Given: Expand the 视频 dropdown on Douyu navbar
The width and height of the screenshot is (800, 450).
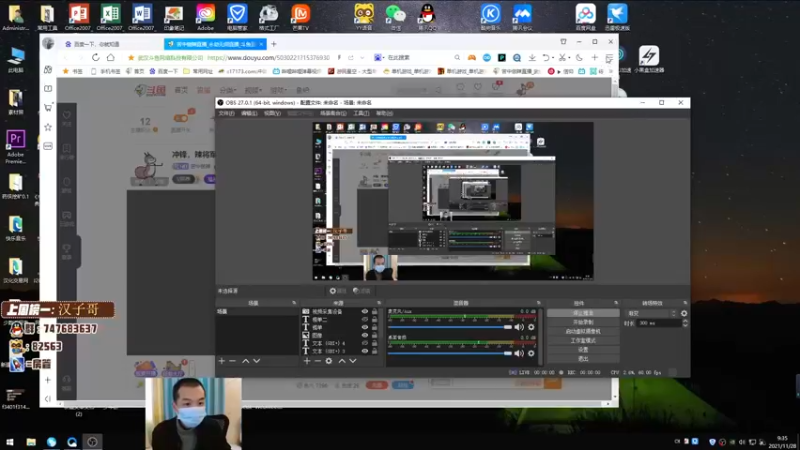Looking at the screenshot, I should [x=253, y=90].
